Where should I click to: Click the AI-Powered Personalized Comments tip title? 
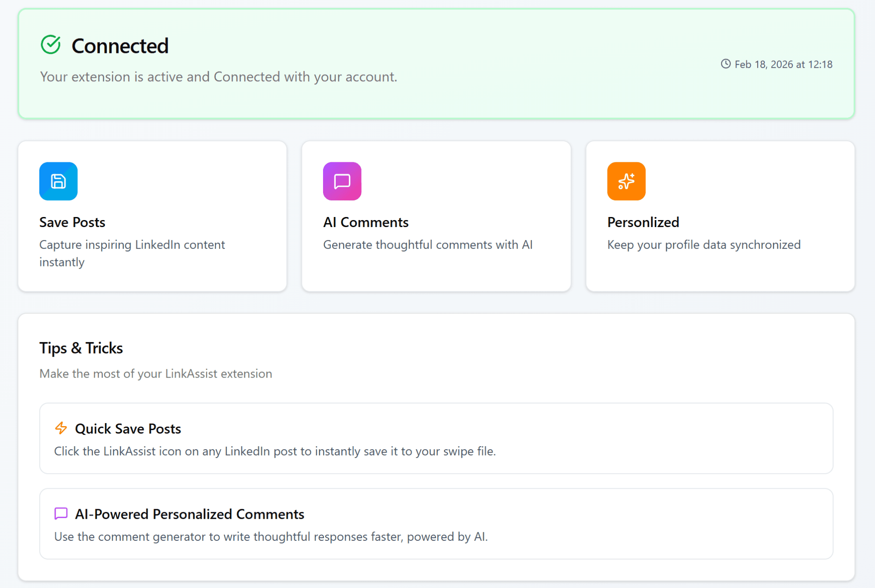point(189,514)
